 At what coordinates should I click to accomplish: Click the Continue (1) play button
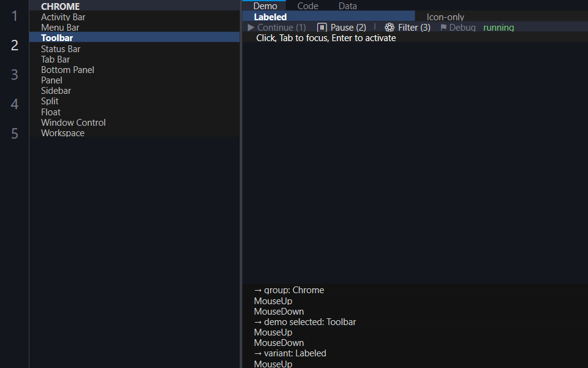277,28
